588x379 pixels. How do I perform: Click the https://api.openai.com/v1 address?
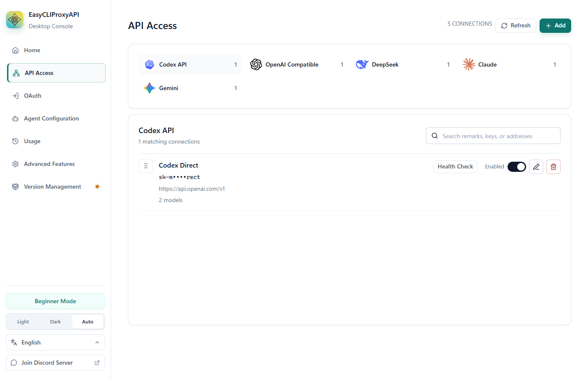pyautogui.click(x=192, y=189)
